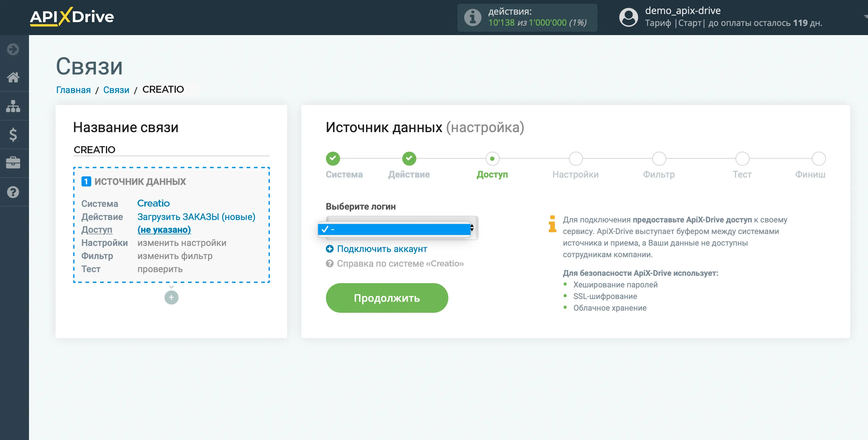Jump to the Настройки step
Image resolution: width=868 pixels, height=440 pixels.
pyautogui.click(x=576, y=158)
